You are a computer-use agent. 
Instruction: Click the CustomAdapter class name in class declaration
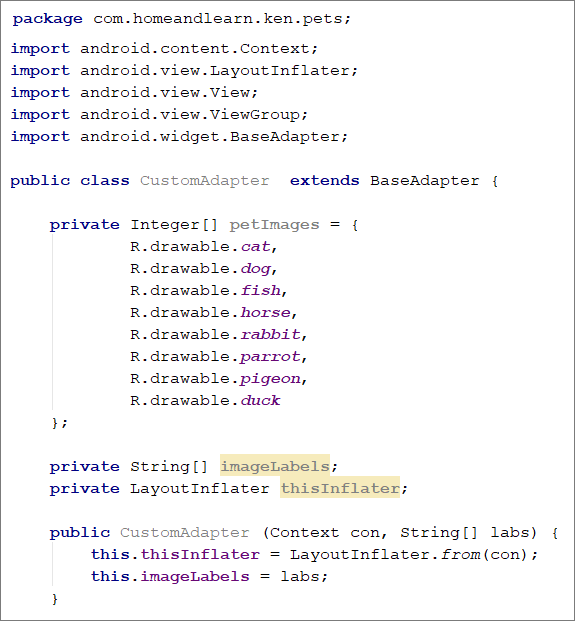click(204, 181)
